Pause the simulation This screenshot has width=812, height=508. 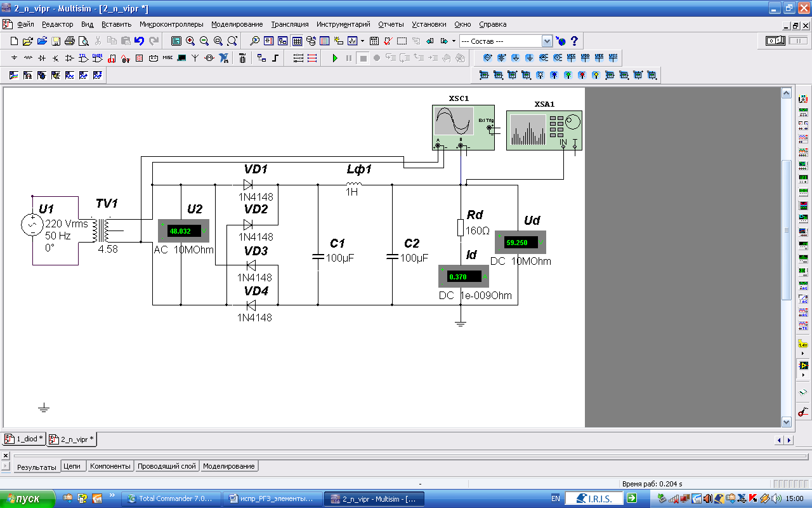pyautogui.click(x=349, y=58)
